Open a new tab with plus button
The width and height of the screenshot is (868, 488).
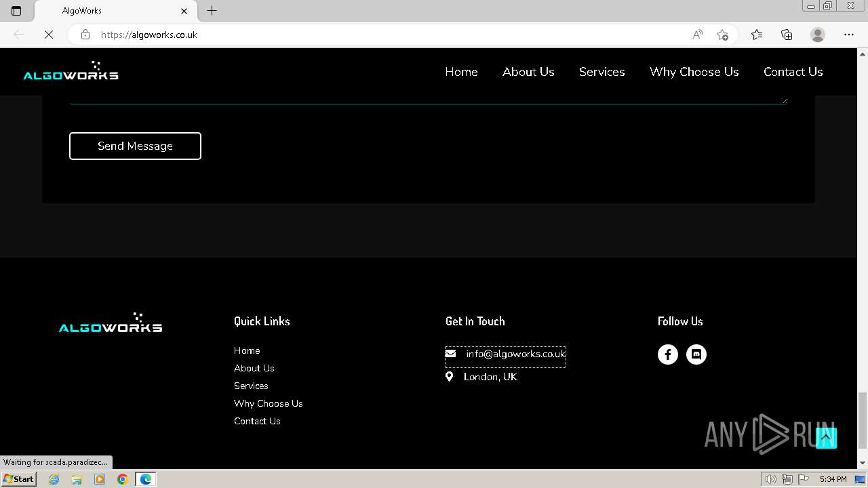212,11
